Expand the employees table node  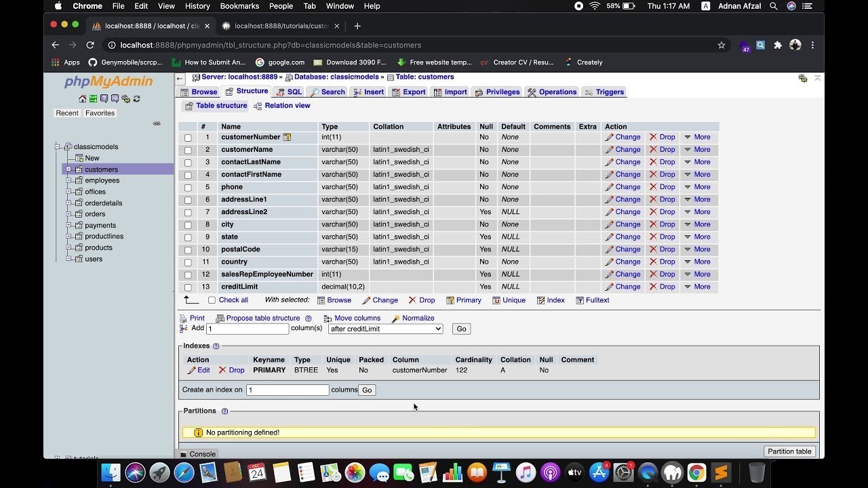click(68, 180)
